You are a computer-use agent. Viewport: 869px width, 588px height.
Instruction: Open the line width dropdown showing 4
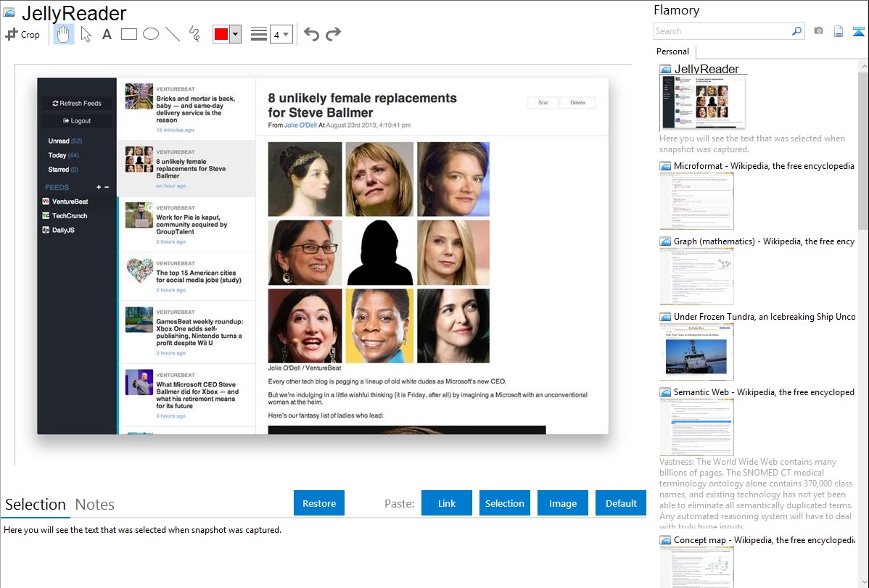click(281, 34)
